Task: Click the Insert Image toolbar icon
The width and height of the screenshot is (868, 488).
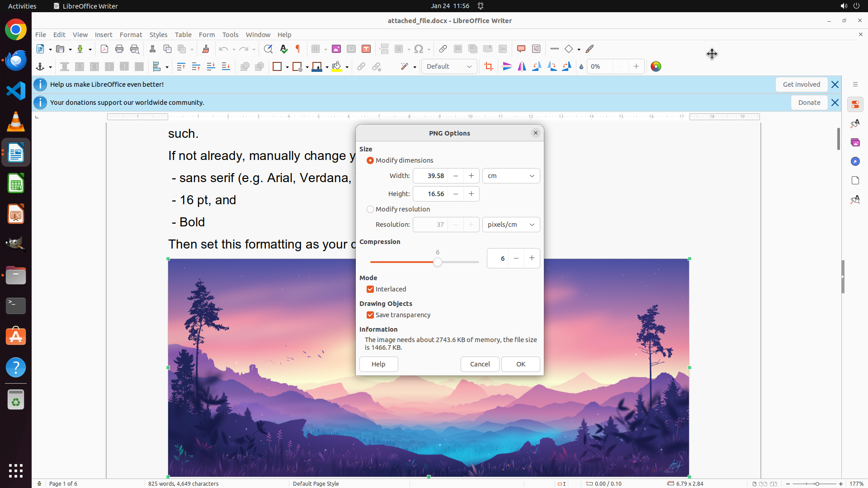Action: [x=336, y=49]
